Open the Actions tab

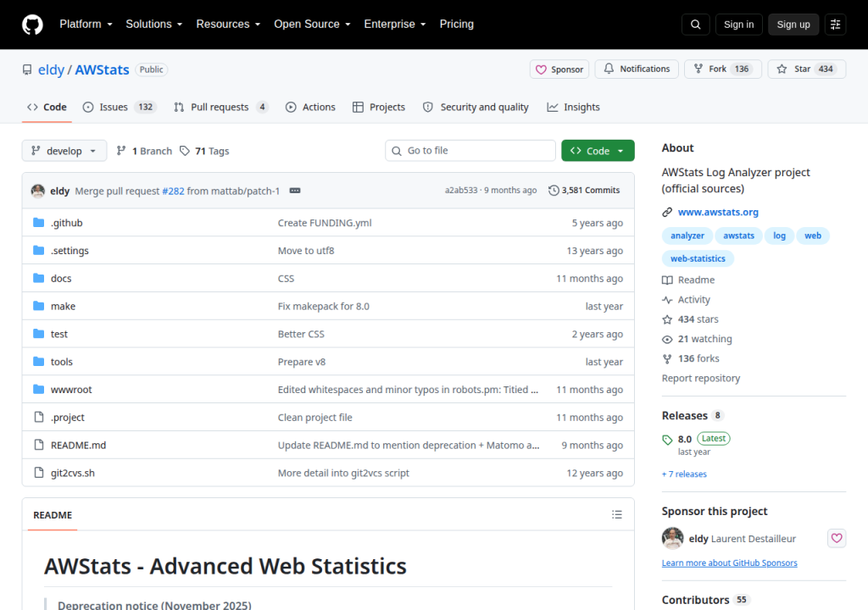(310, 108)
